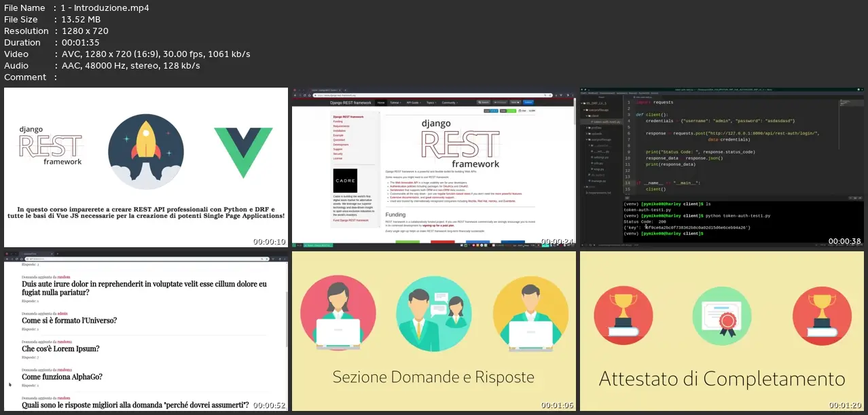868x415 pixels.
Task: Click the black CADRE sponsor logo
Action: (x=345, y=181)
